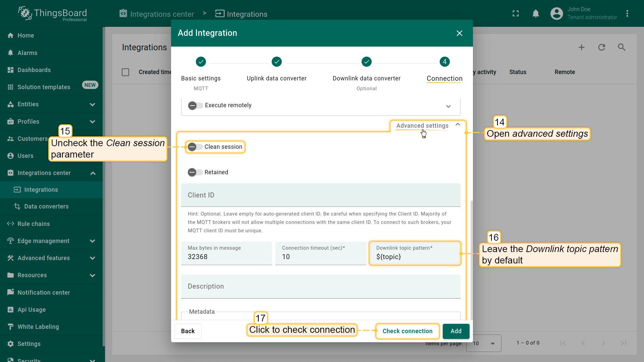Select all rows checkbox in table header

tap(125, 72)
